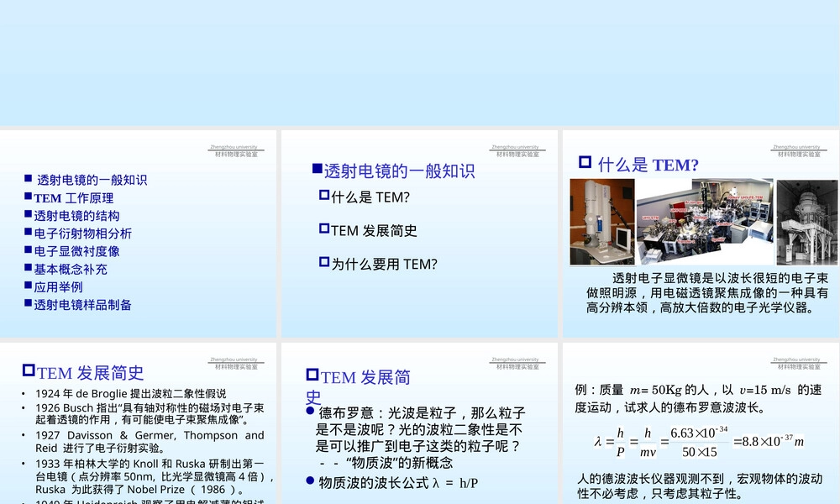Click the line '1924 年 de Broglie 提出波粒二象性假说'
The height and width of the screenshot is (504, 840).
click(x=131, y=394)
